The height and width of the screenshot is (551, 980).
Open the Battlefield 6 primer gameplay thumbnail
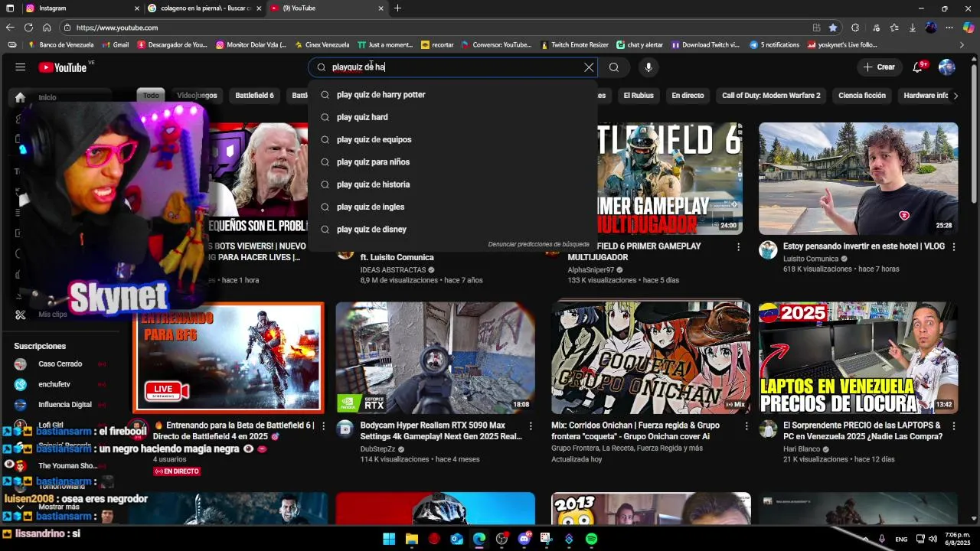(671, 178)
